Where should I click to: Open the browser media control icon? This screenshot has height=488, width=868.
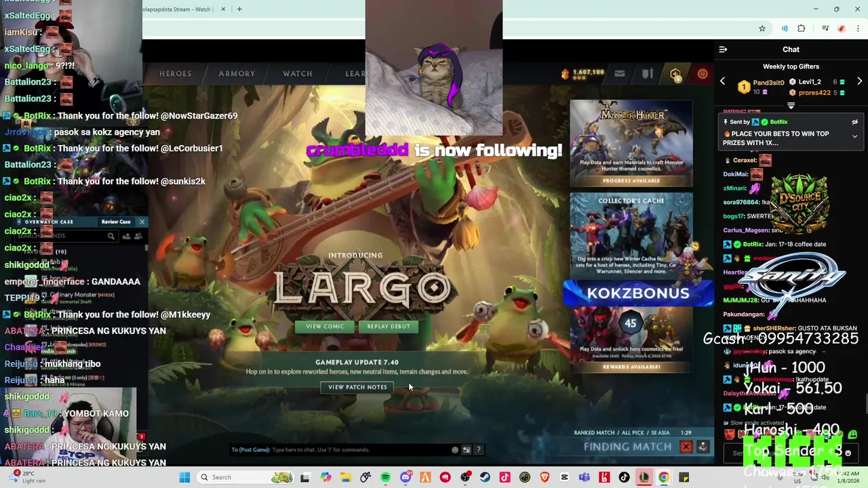(825, 28)
